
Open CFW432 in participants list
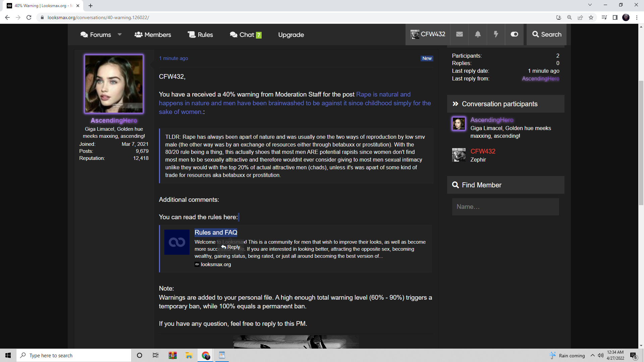pyautogui.click(x=483, y=152)
